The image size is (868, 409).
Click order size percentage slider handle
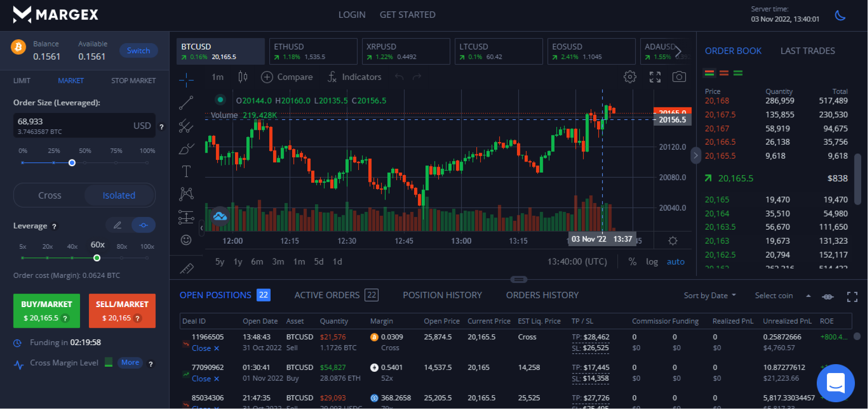72,163
